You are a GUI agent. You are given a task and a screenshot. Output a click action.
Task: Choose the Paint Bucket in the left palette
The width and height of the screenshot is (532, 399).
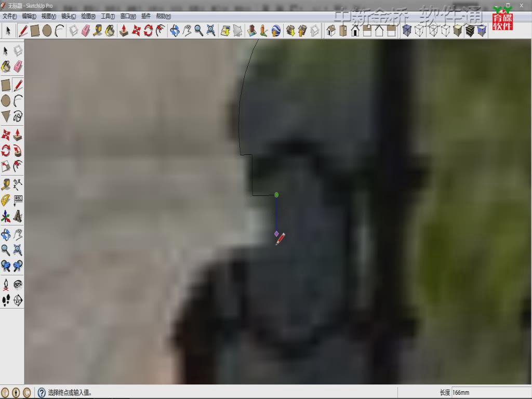(x=6, y=66)
